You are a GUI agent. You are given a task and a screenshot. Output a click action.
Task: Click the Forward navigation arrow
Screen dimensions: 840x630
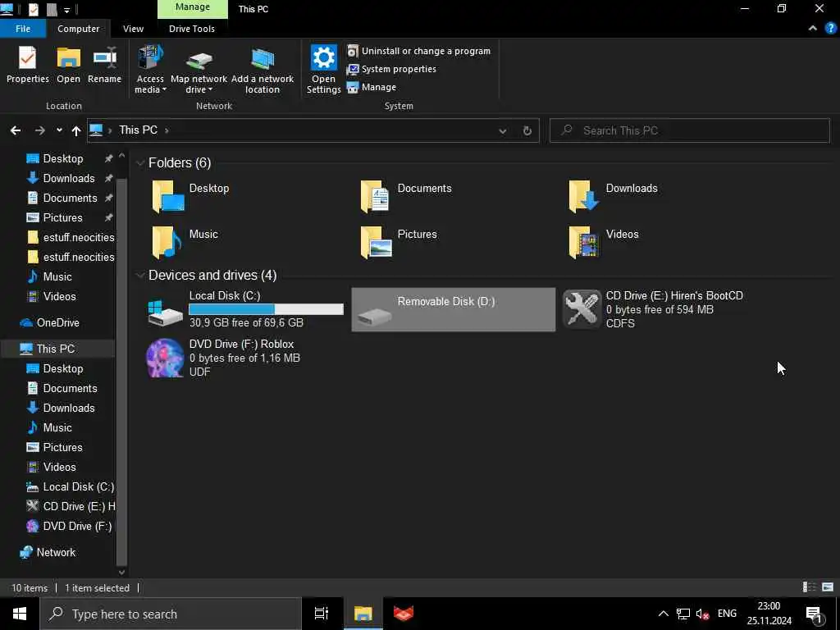[39, 130]
